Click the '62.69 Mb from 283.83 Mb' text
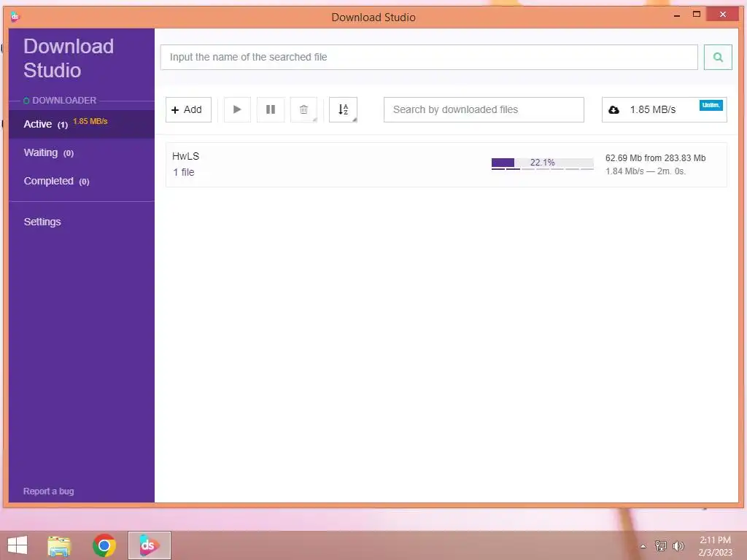Screen dimensions: 747x560 click(655, 158)
